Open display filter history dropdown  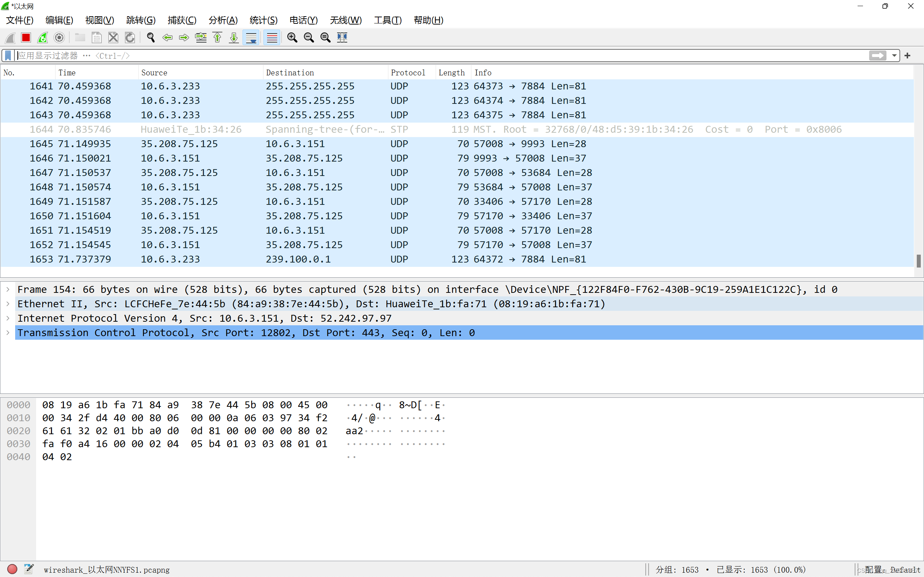tap(894, 56)
